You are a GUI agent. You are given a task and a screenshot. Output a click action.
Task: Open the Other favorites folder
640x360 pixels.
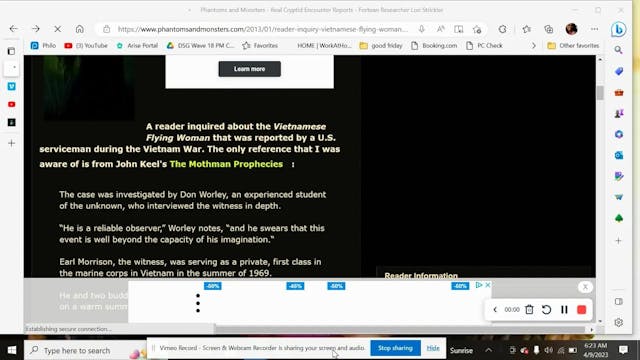tap(573, 46)
